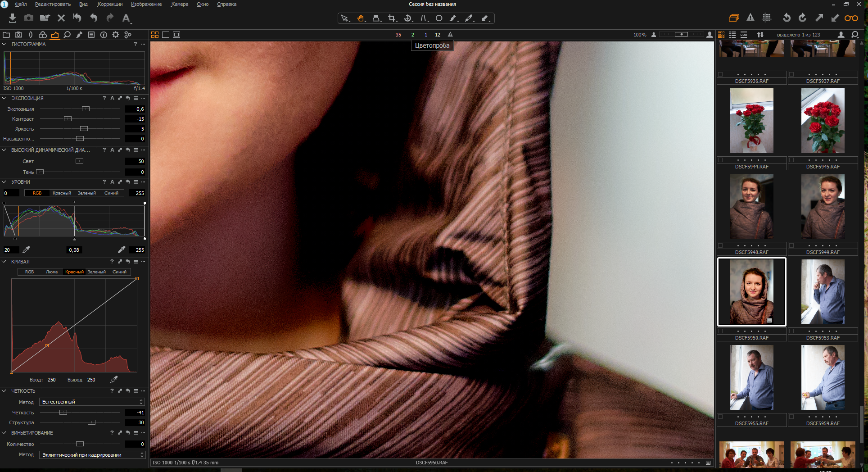Toggle Edit selected variants stacked icon
The height and width of the screenshot is (472, 868).
pyautogui.click(x=734, y=18)
